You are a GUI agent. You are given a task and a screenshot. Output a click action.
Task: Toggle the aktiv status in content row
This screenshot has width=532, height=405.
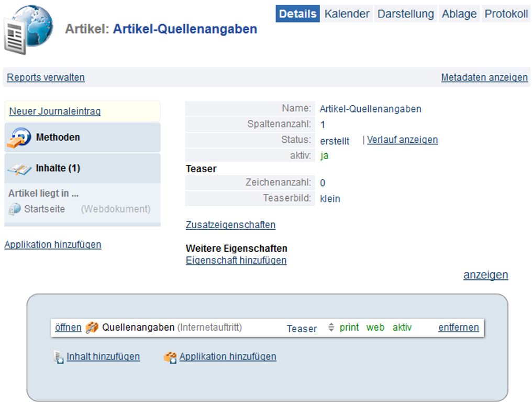tap(402, 328)
